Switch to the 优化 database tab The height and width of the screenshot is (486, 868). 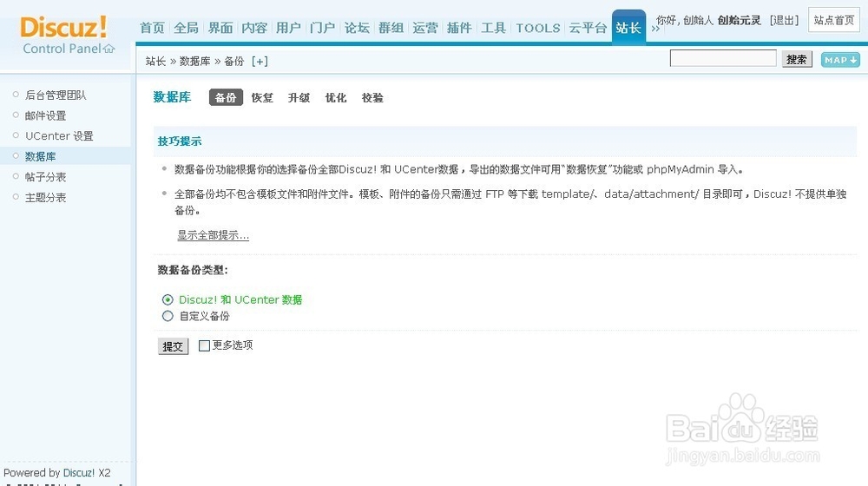click(336, 98)
